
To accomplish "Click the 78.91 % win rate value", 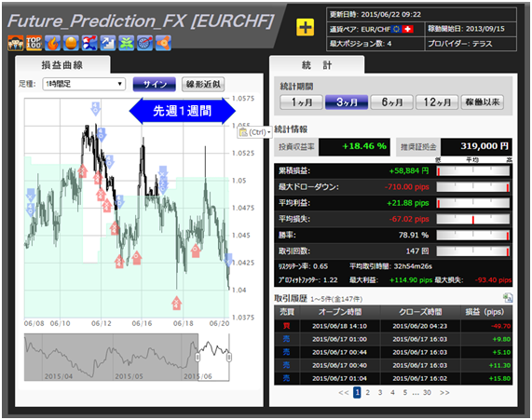I will point(414,235).
